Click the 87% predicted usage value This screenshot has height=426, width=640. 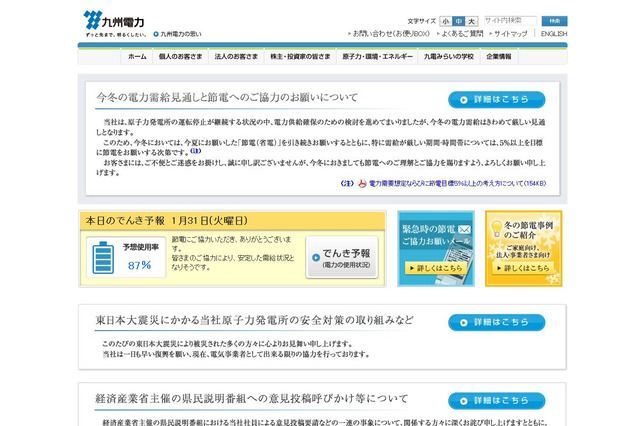click(x=140, y=266)
